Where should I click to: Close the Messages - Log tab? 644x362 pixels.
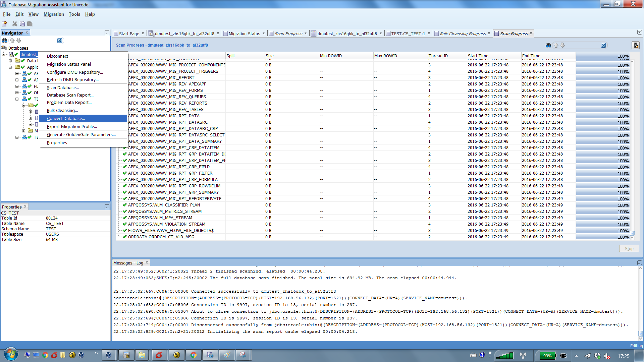click(x=147, y=262)
